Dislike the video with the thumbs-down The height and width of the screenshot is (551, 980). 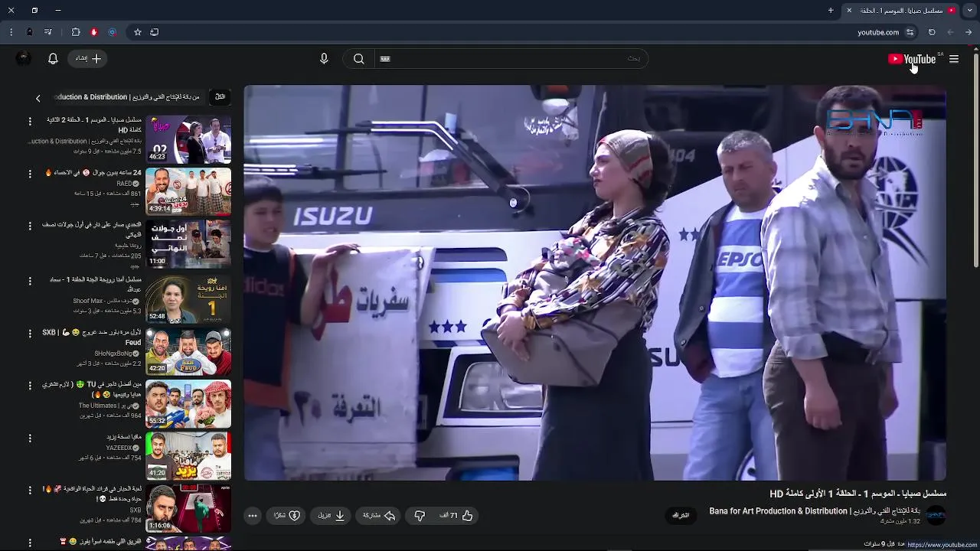tap(420, 516)
